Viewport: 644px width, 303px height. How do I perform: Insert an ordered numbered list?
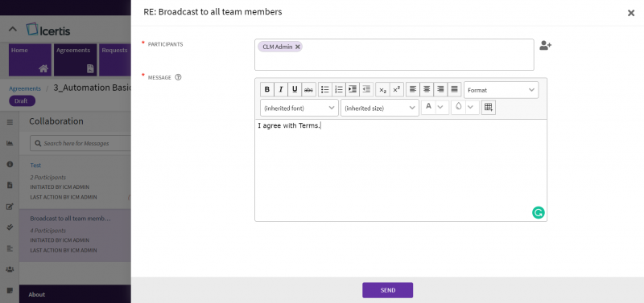tap(338, 90)
